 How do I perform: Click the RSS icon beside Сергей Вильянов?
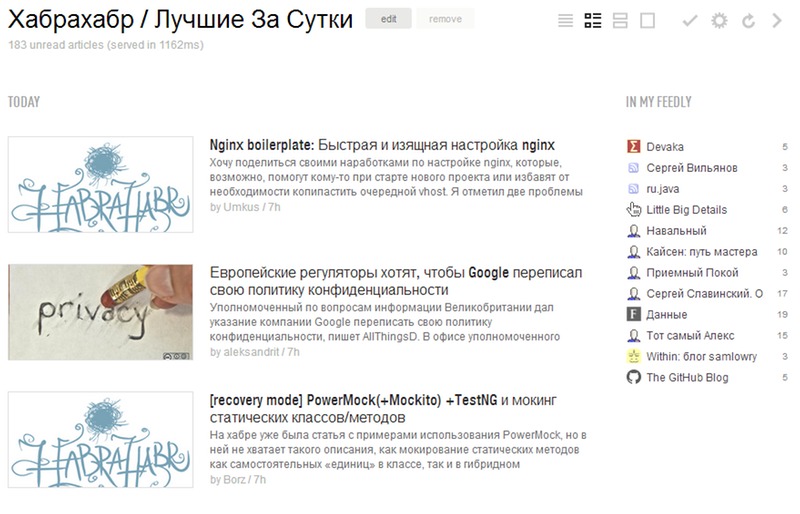coord(633,167)
